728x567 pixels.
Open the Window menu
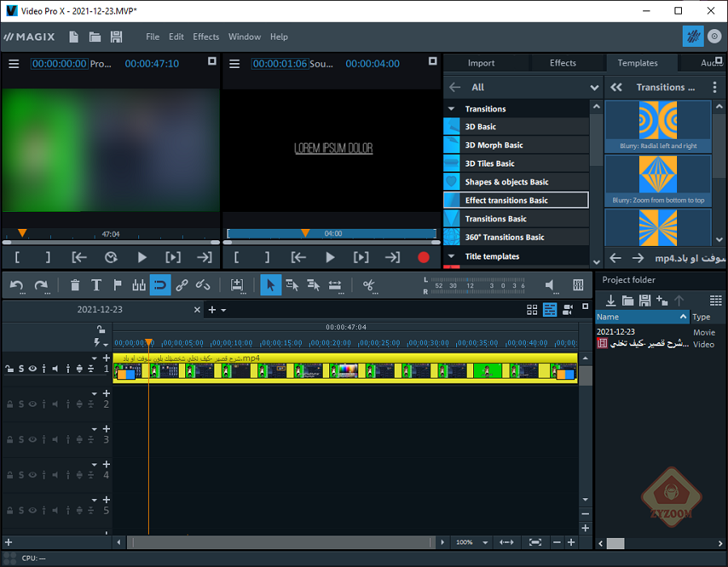click(x=244, y=36)
